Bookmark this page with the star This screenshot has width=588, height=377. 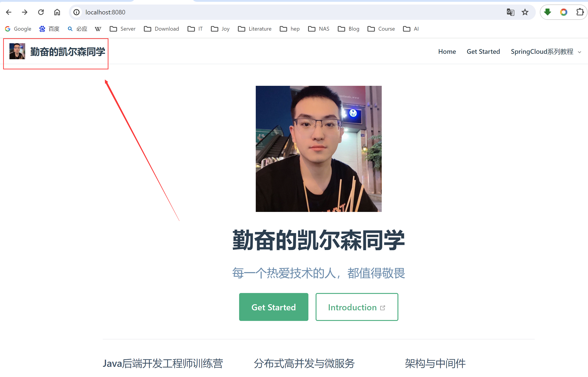(525, 12)
